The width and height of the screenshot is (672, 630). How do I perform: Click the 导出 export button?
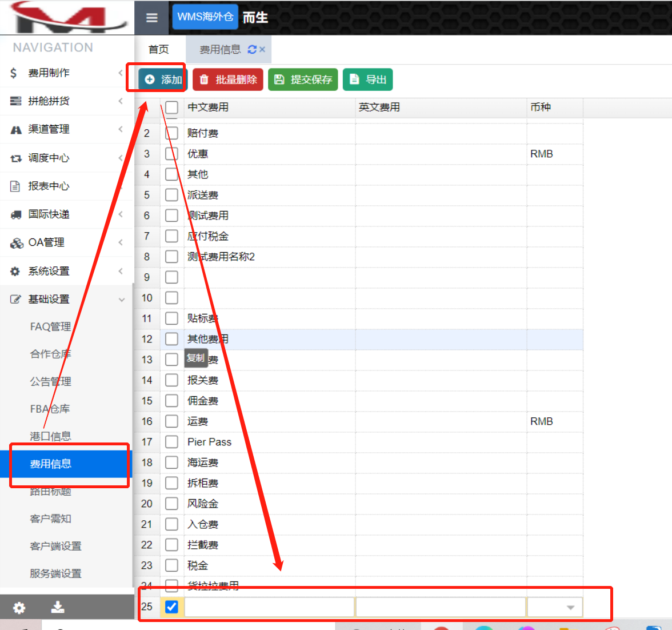pos(368,79)
